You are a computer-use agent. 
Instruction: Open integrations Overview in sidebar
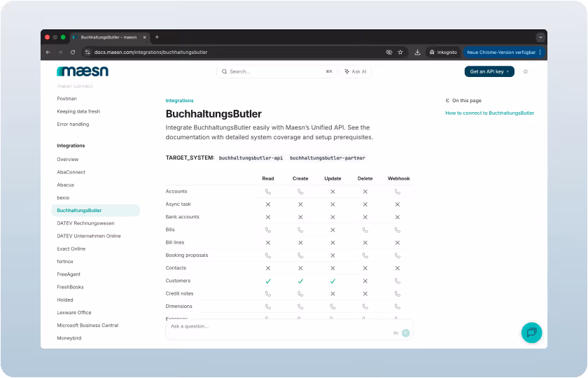pos(67,160)
